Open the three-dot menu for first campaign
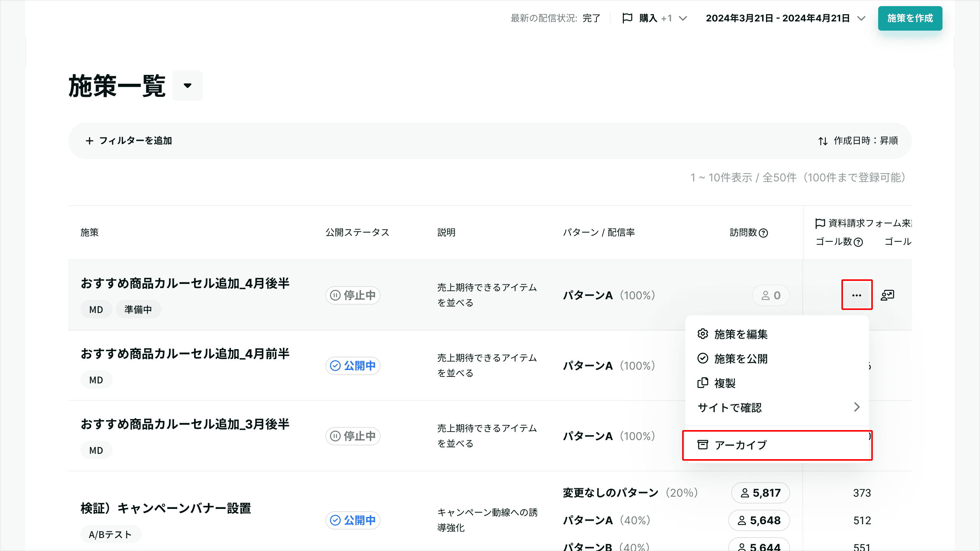The image size is (980, 551). pyautogui.click(x=857, y=295)
